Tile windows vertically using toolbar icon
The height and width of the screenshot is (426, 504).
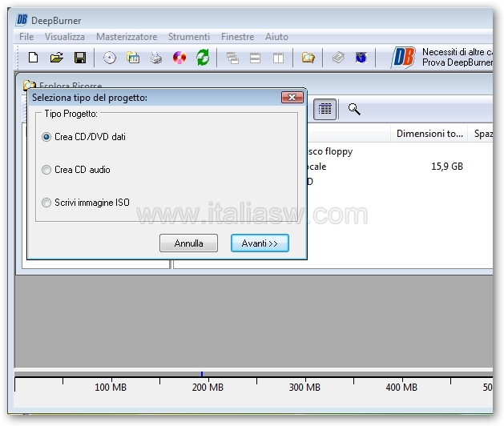point(278,58)
